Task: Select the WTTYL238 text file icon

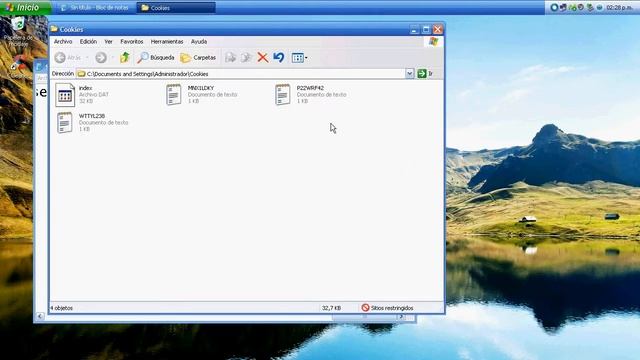Action: (65, 123)
